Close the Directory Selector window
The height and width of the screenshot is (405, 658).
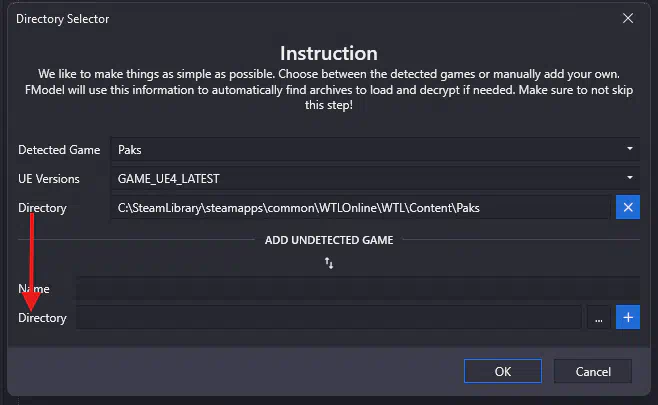tap(628, 18)
